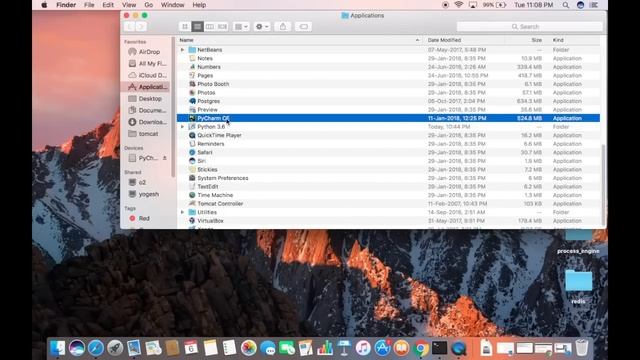Click the Edit Tags toolbar button

coord(304,27)
